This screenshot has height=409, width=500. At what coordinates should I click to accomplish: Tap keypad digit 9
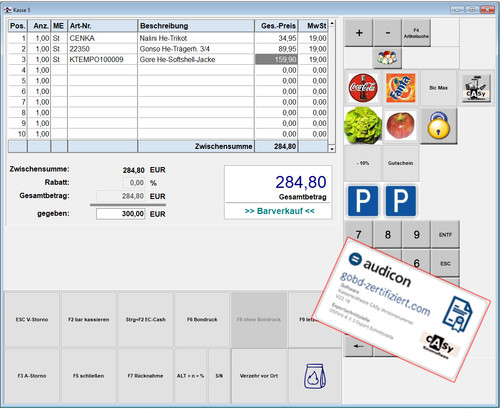416,235
